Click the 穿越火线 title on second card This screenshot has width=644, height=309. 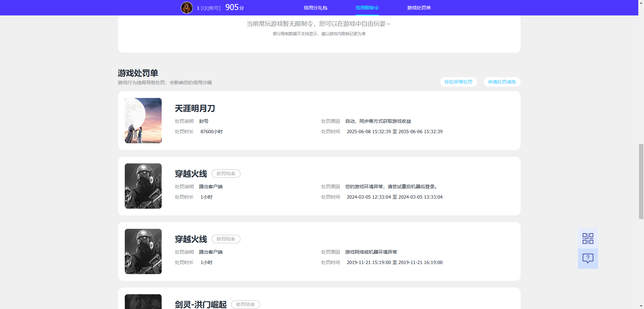[x=191, y=239]
